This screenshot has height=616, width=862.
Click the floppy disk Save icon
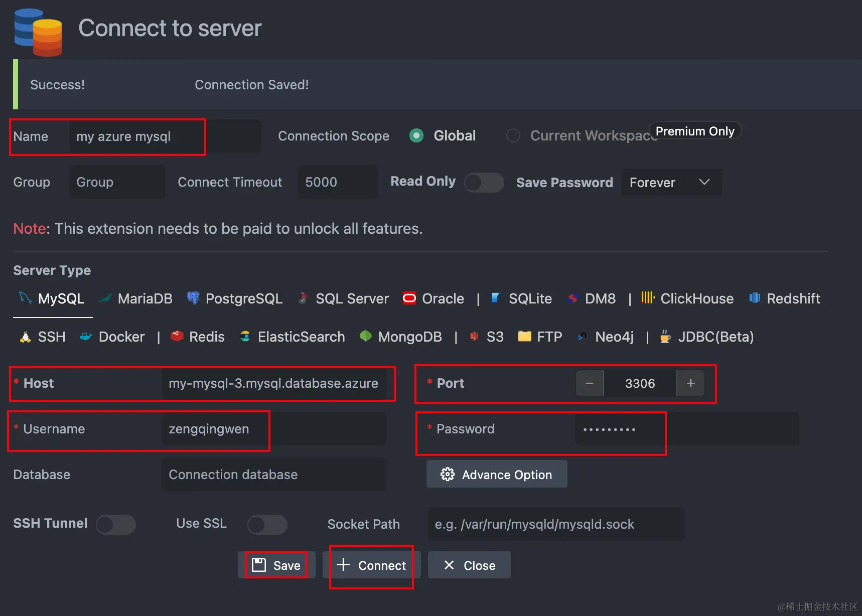(x=259, y=565)
